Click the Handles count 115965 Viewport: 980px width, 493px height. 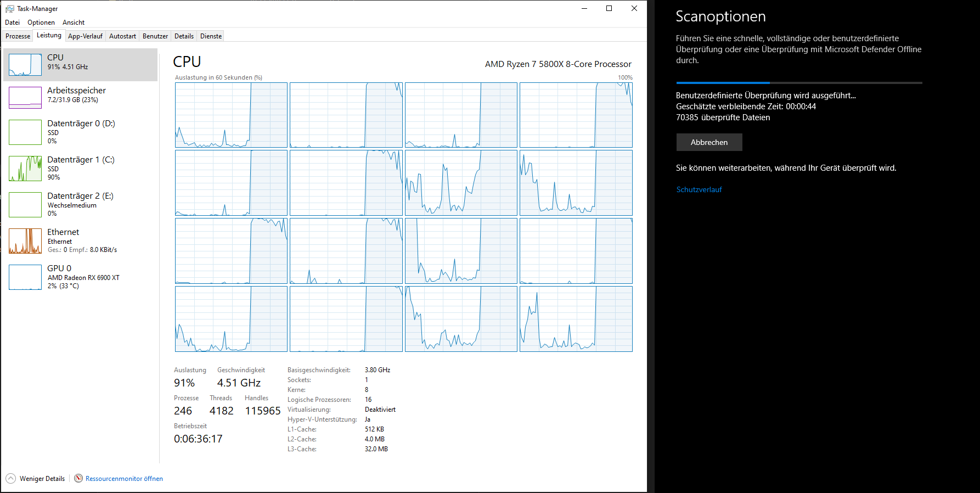(x=263, y=411)
